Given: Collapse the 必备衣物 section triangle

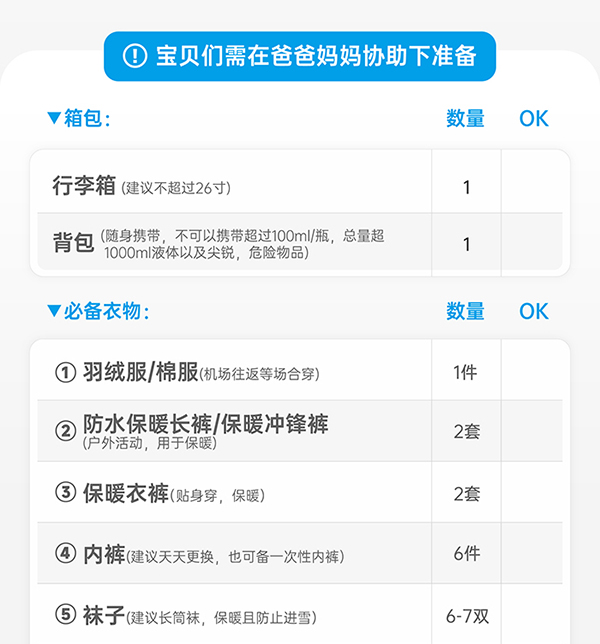Looking at the screenshot, I should [54, 311].
